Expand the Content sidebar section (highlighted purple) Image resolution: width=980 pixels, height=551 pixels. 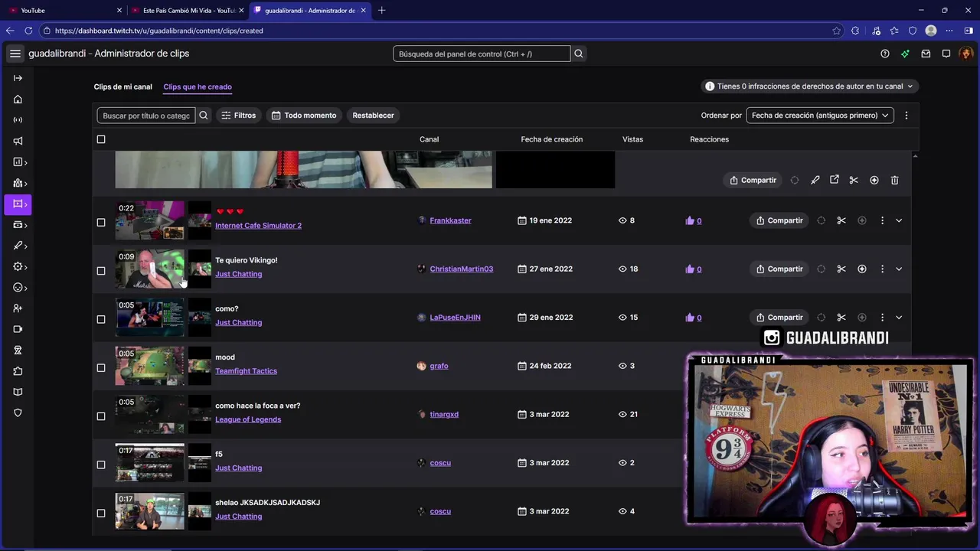pyautogui.click(x=18, y=204)
